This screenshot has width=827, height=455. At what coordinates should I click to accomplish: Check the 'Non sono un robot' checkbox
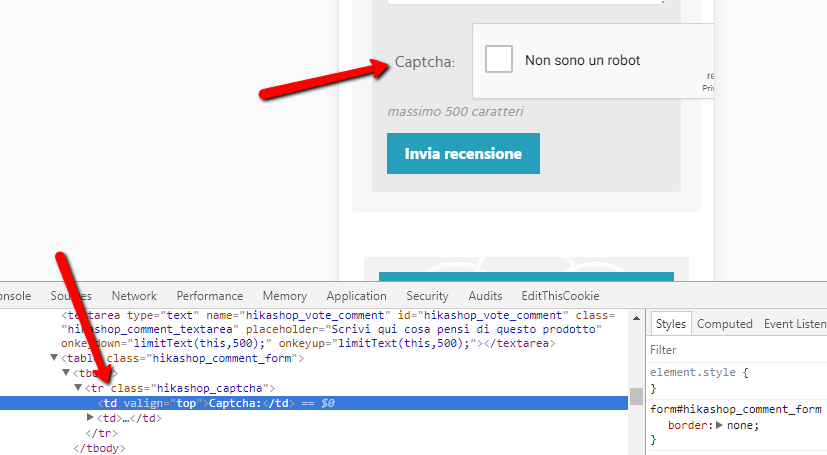point(499,60)
